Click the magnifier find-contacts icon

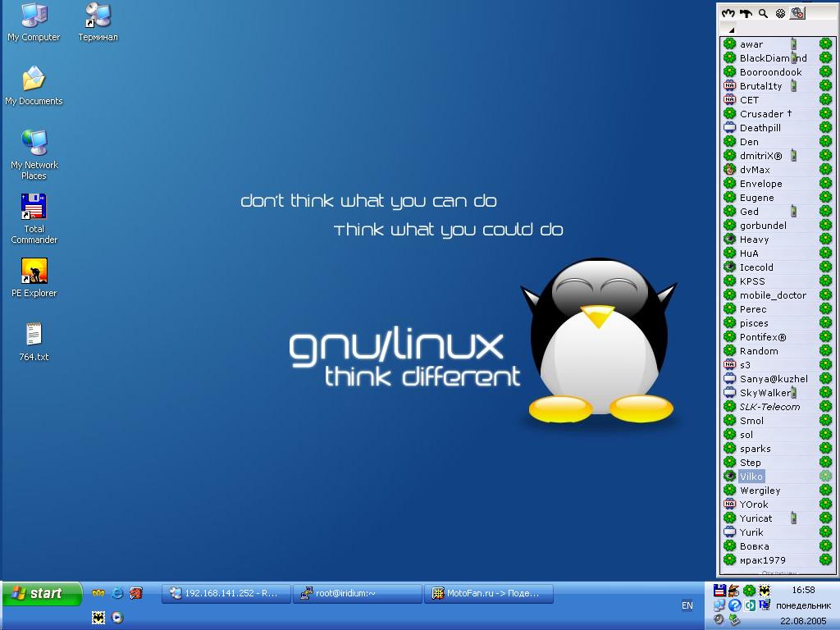[x=764, y=13]
